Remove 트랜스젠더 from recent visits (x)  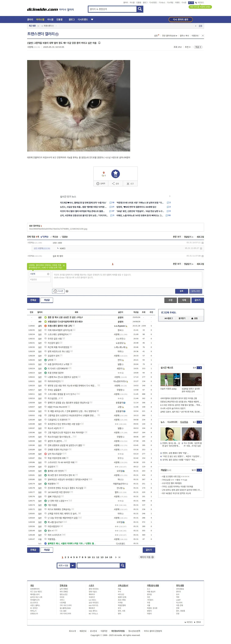(x=56, y=26)
